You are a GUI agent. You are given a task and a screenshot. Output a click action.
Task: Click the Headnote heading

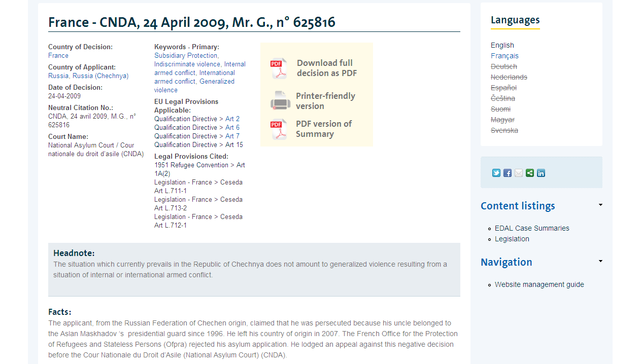74,253
